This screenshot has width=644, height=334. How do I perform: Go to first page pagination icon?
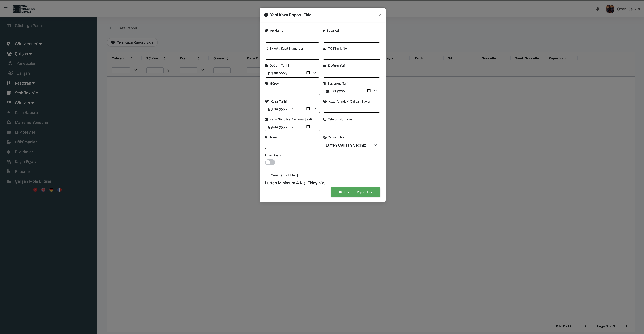tap(585, 326)
